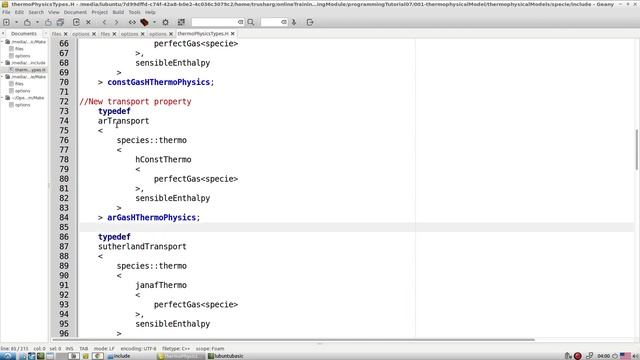Open the recent files dropdown arrow
Viewport: 640px width, 360px height.
[x=37, y=22]
